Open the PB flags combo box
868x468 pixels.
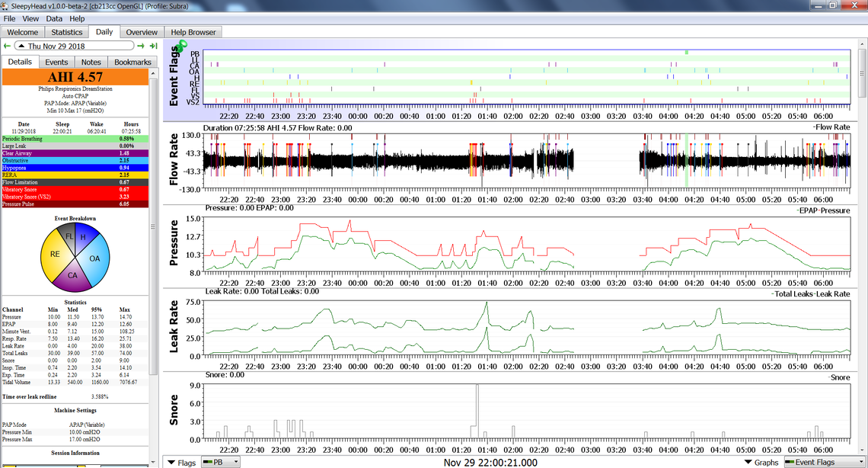[220, 462]
